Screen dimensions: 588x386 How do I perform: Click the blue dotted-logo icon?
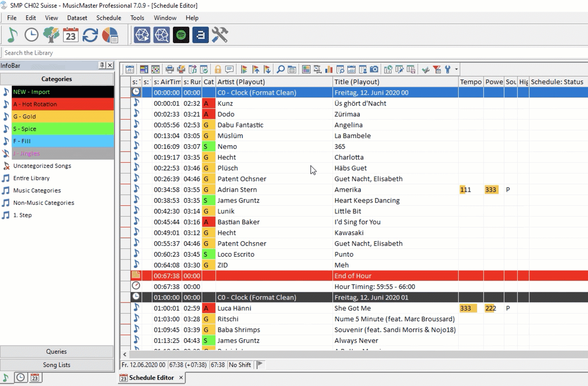point(201,35)
